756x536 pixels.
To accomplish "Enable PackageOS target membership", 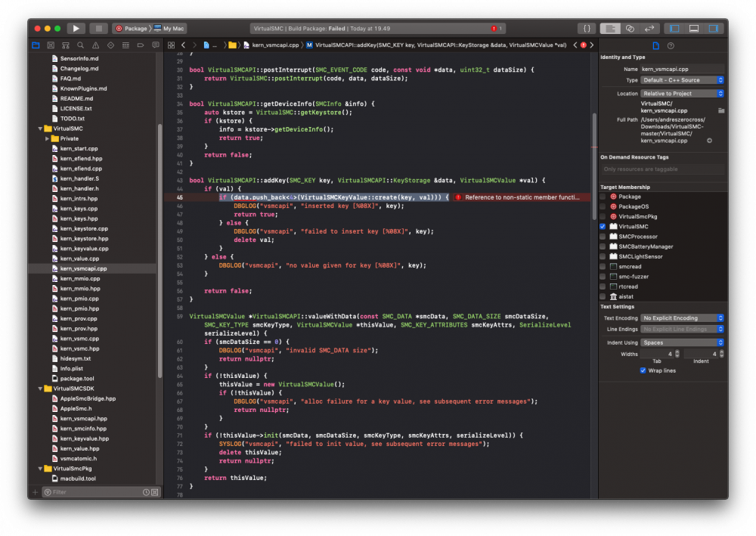I will pyautogui.click(x=603, y=206).
